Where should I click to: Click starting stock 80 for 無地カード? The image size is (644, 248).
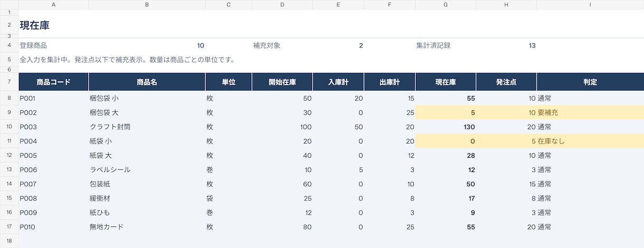pos(307,226)
